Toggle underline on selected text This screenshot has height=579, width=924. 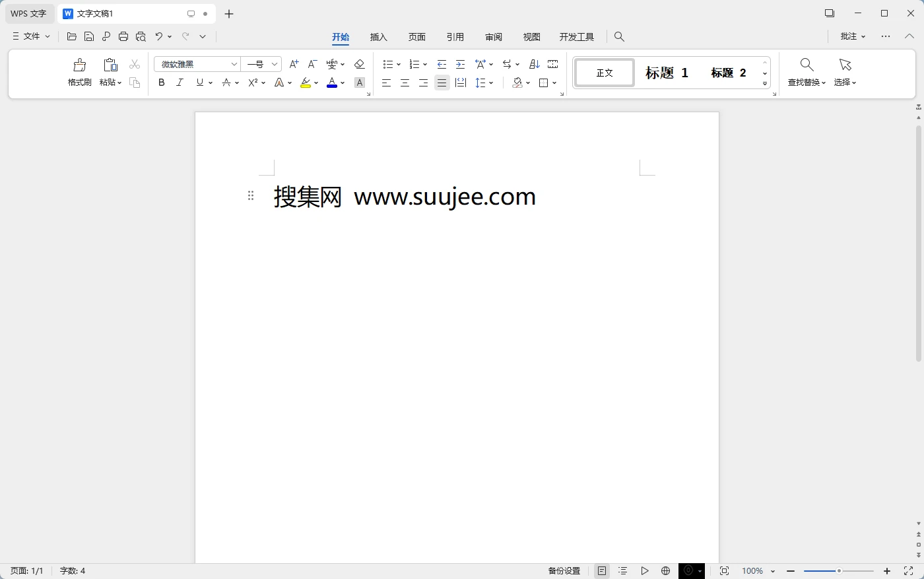point(200,83)
